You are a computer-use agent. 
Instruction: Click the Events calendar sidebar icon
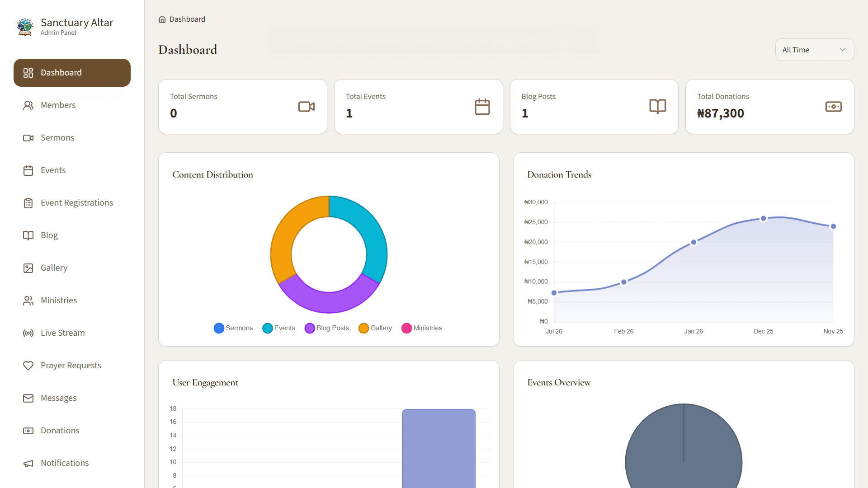tap(28, 170)
